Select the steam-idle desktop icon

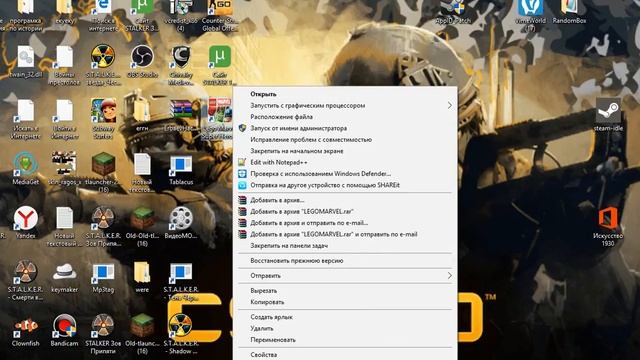point(608,110)
